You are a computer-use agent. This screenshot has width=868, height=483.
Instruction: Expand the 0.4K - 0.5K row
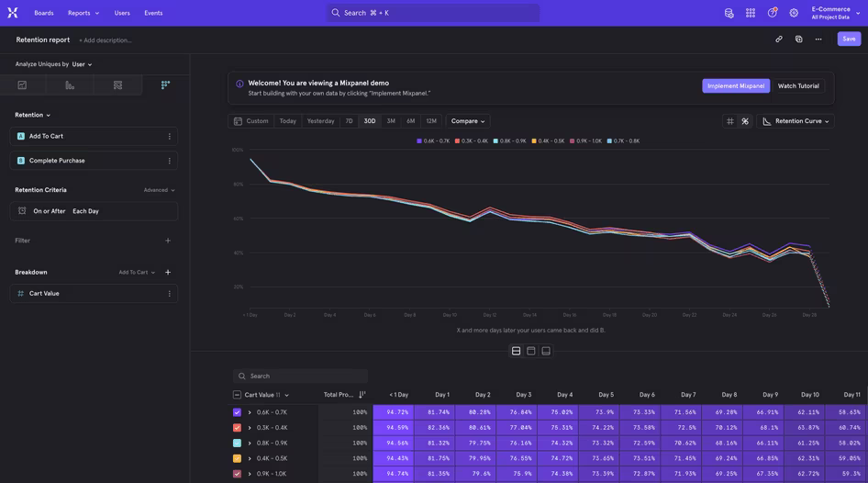coord(250,458)
